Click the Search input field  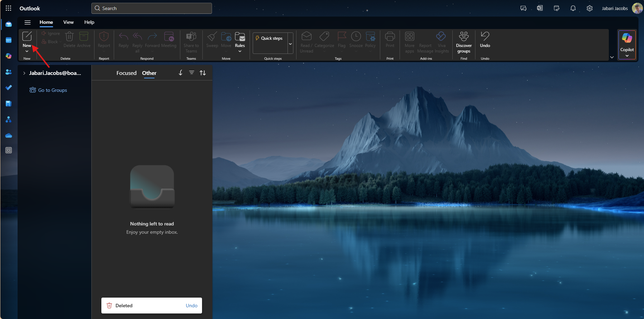point(152,8)
